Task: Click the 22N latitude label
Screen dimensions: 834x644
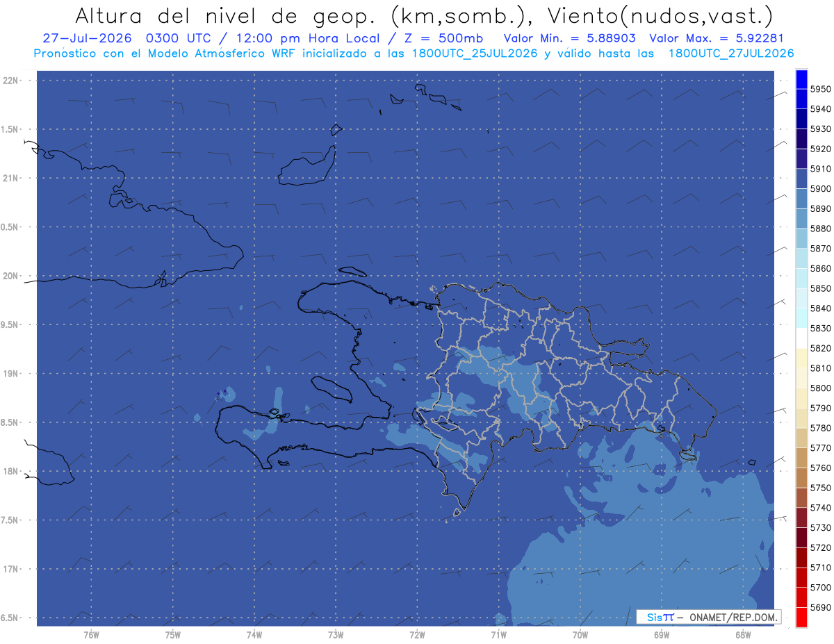Action: 10,81
